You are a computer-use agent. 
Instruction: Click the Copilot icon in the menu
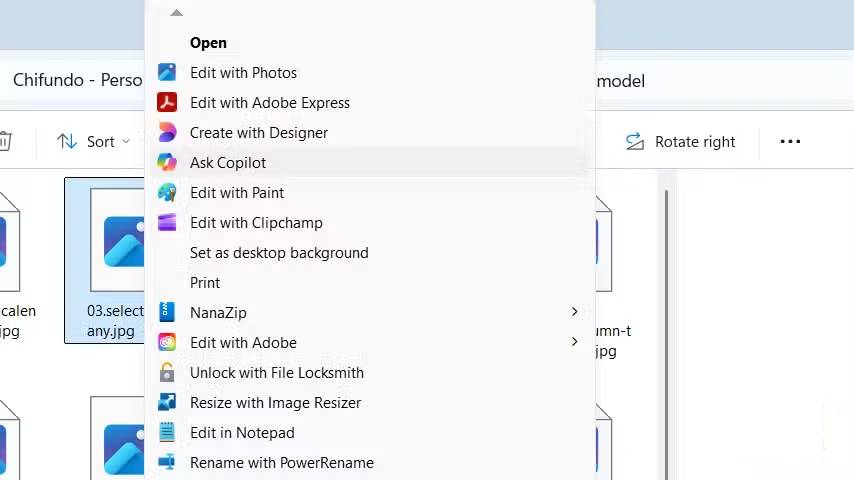coord(167,163)
